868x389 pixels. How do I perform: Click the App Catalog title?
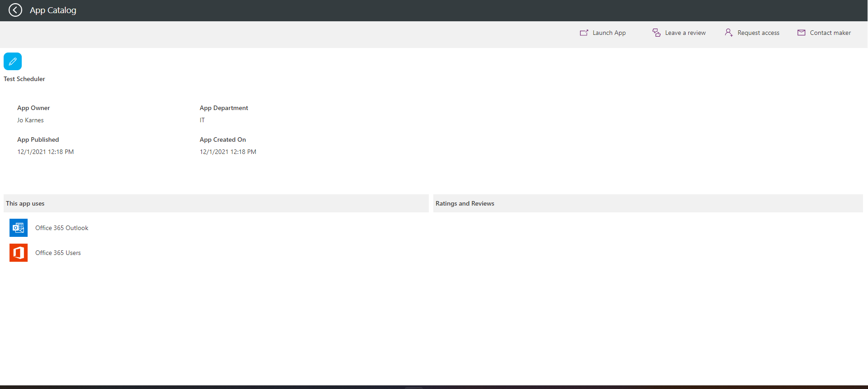tap(53, 10)
